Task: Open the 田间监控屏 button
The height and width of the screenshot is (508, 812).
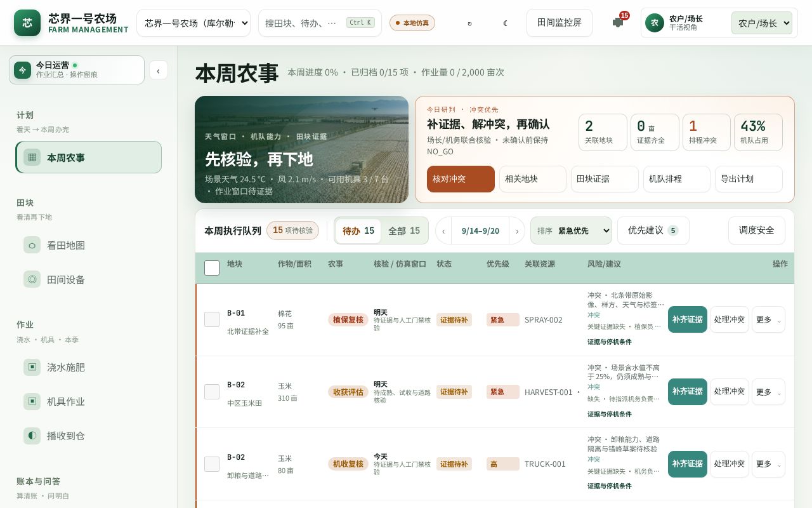Action: tap(560, 23)
